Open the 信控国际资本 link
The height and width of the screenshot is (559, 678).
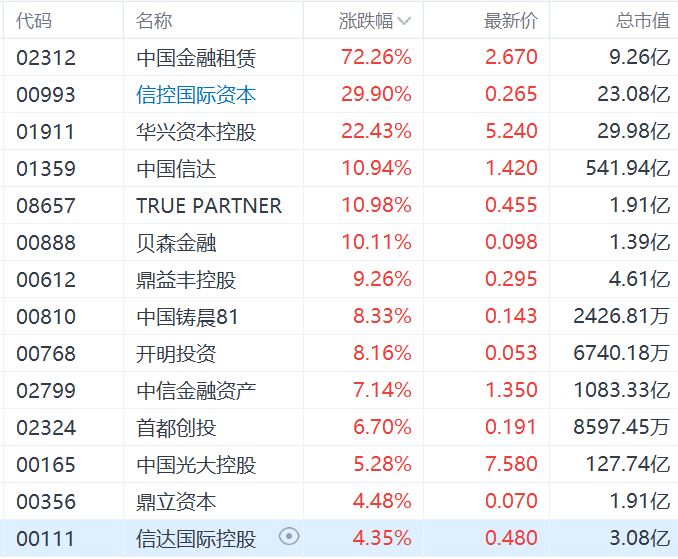pos(196,95)
